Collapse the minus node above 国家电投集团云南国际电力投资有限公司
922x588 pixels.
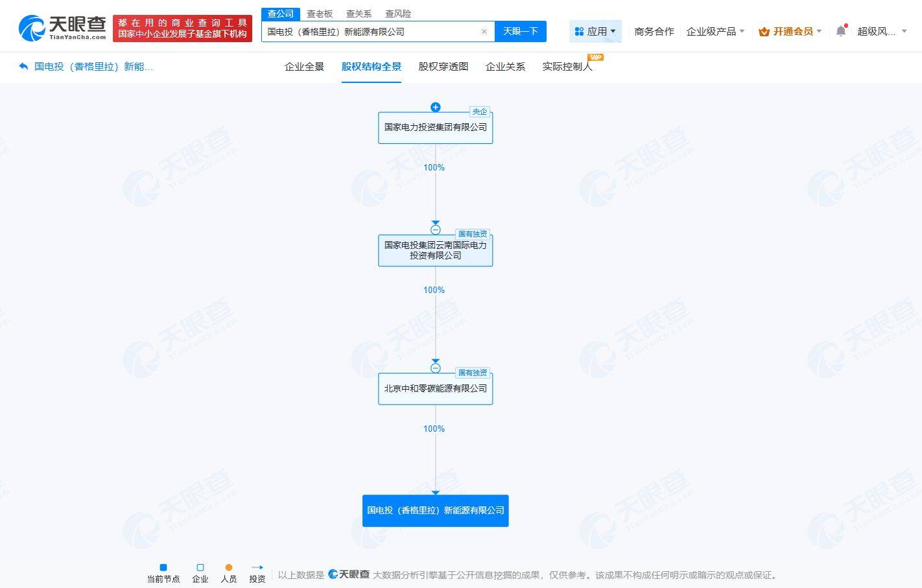point(436,229)
